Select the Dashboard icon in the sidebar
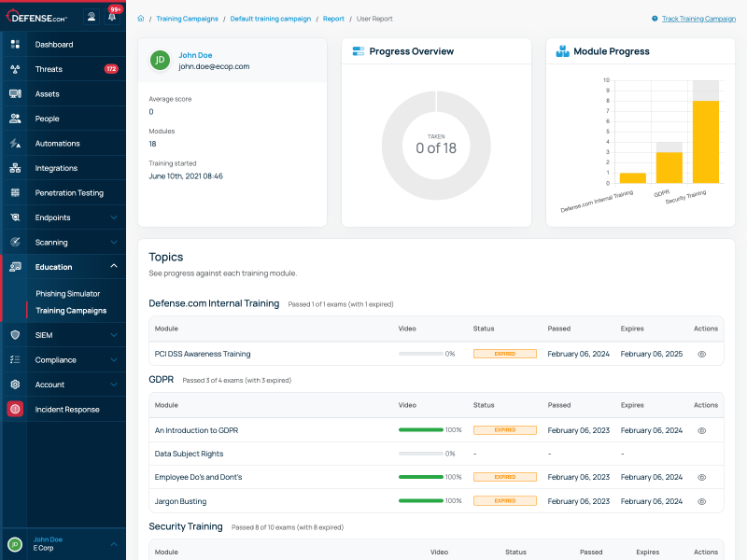The width and height of the screenshot is (747, 560). [x=14, y=44]
